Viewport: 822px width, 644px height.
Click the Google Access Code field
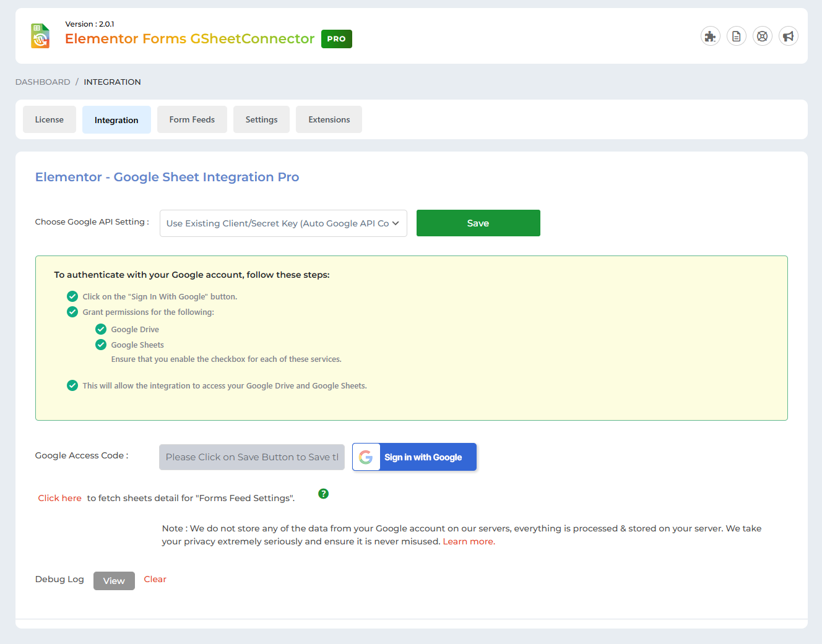tap(251, 457)
